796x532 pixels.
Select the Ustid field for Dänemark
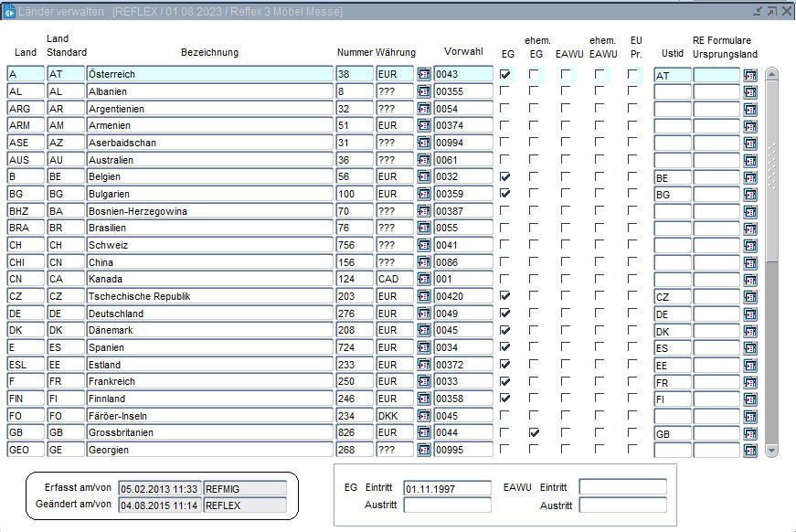[672, 331]
